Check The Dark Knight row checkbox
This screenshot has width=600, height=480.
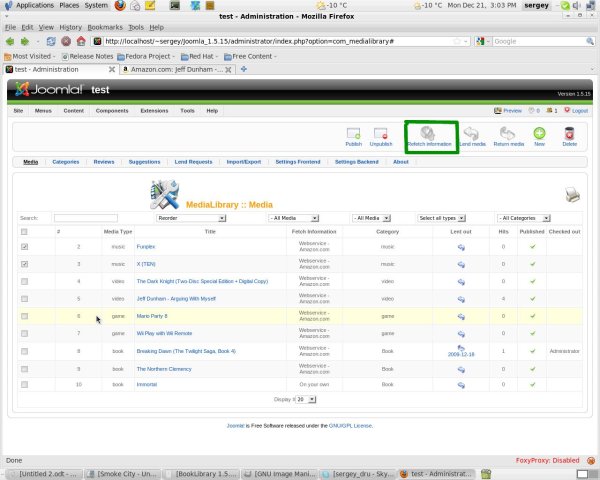click(24, 281)
